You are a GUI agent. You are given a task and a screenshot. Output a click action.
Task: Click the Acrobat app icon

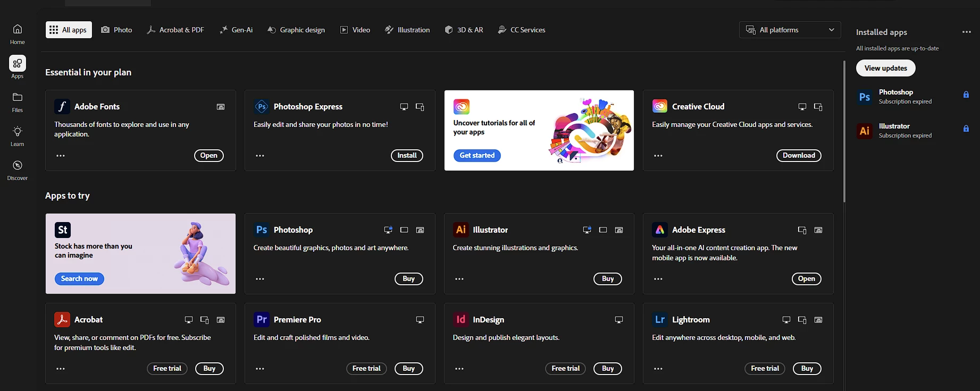tap(62, 319)
